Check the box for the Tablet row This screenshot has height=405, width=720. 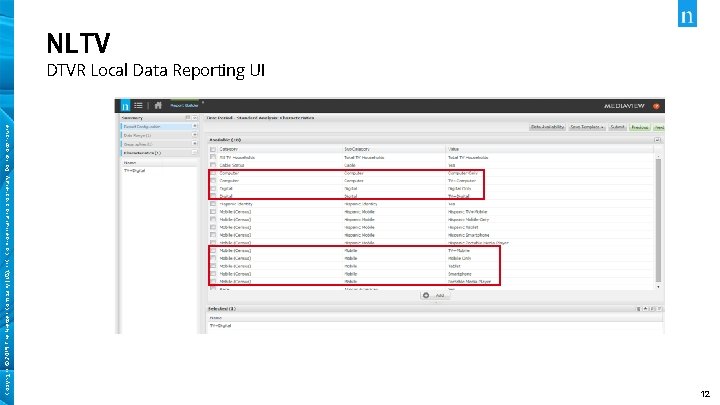click(213, 266)
